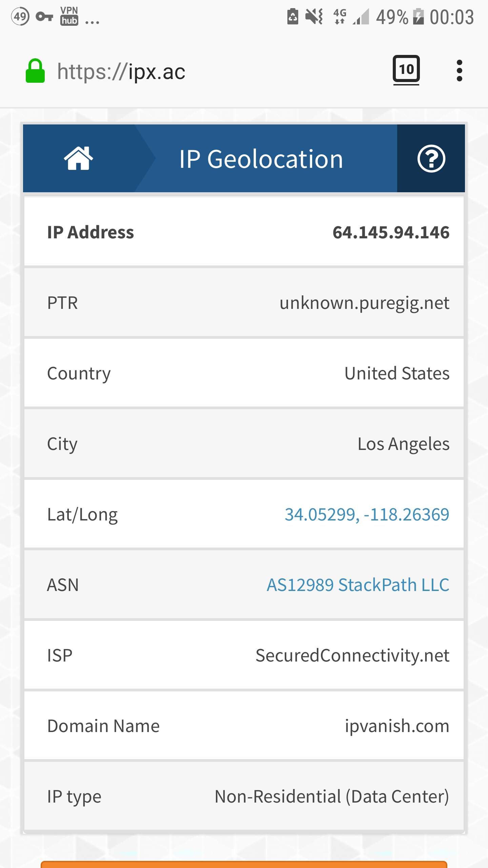Tap the battery indicator in status bar

tap(419, 17)
